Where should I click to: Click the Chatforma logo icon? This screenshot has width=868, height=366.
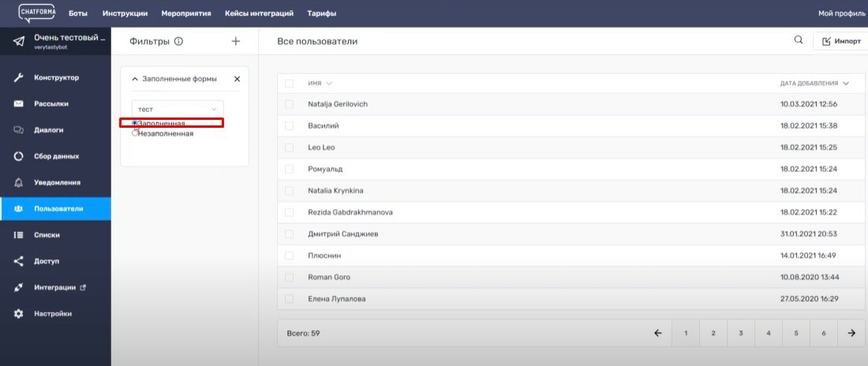point(38,13)
